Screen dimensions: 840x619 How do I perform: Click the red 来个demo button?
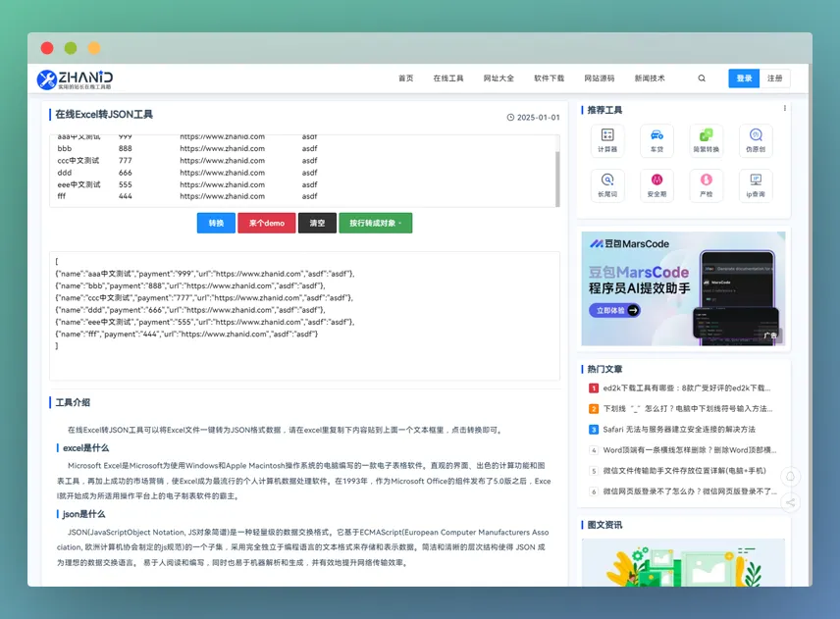pos(266,223)
